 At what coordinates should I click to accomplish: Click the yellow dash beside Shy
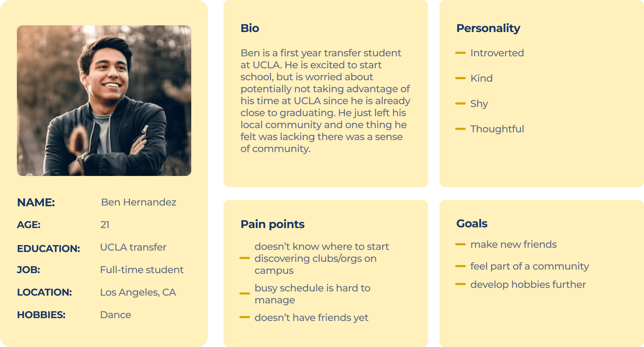coord(460,103)
